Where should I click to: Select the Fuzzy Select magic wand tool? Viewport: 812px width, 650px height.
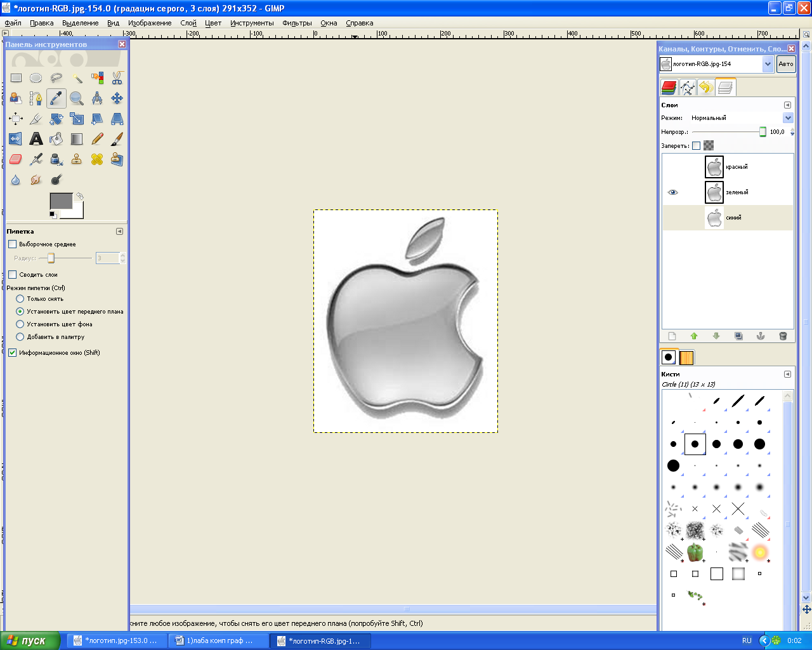point(77,78)
